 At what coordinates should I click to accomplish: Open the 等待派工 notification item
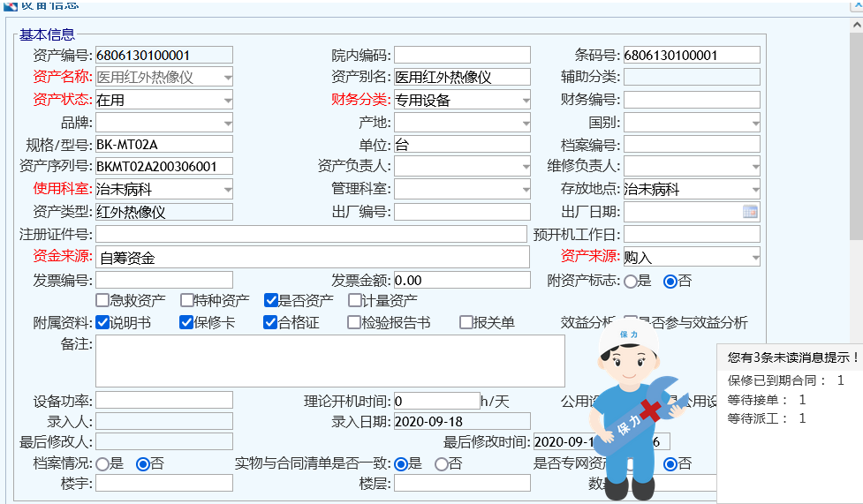[766, 418]
